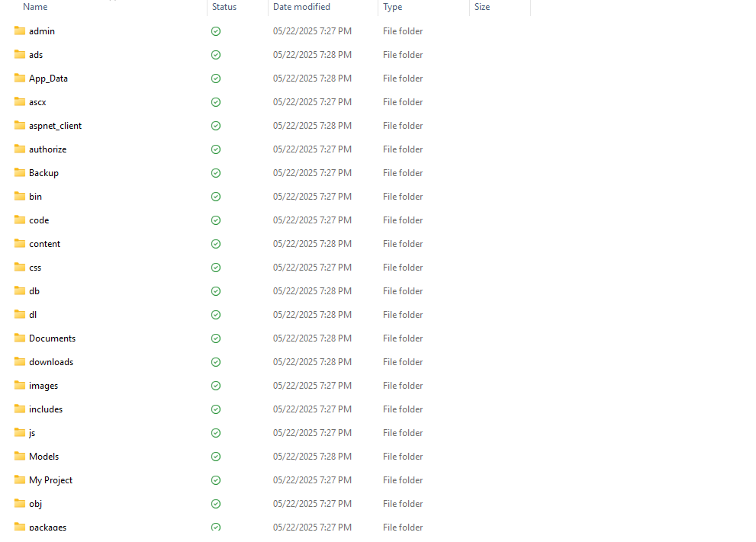
Task: Click the Status column header
Action: [x=224, y=7]
